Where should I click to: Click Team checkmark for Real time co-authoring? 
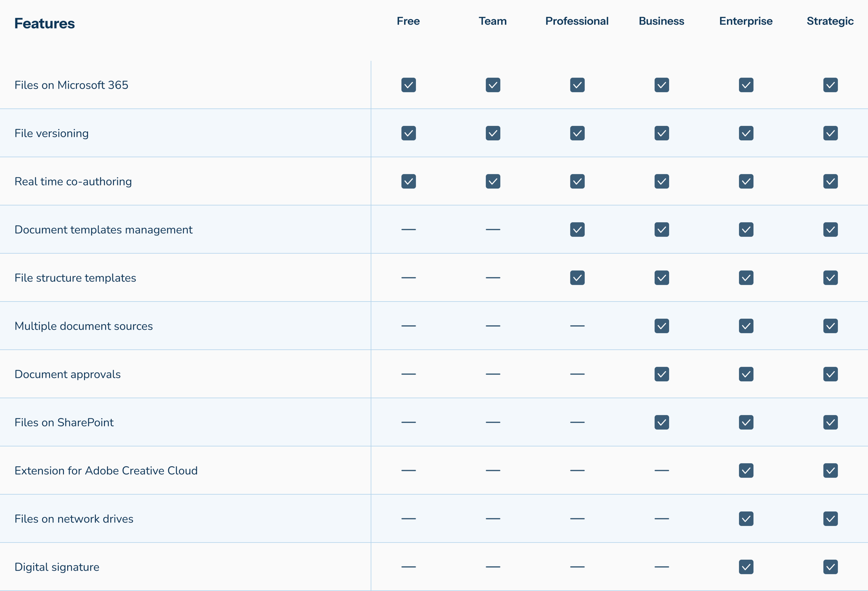tap(493, 181)
